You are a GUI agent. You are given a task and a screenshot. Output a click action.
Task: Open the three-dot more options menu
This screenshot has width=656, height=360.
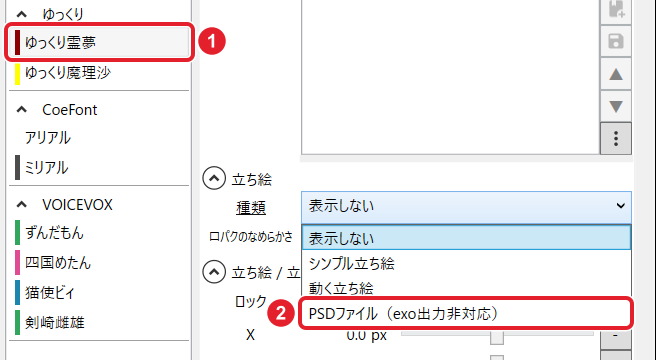click(x=616, y=139)
